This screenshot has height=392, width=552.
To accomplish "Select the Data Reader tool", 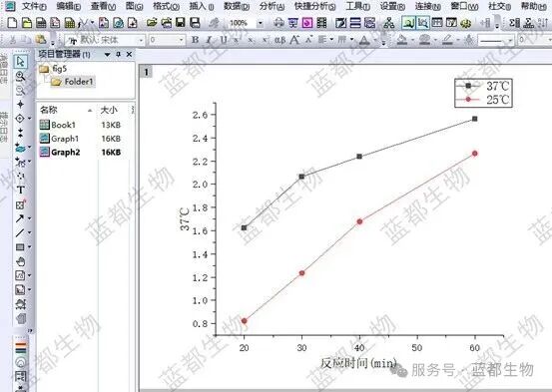I will click(x=20, y=119).
